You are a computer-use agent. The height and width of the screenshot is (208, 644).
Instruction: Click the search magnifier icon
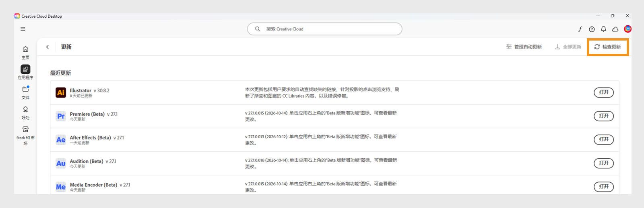258,29
